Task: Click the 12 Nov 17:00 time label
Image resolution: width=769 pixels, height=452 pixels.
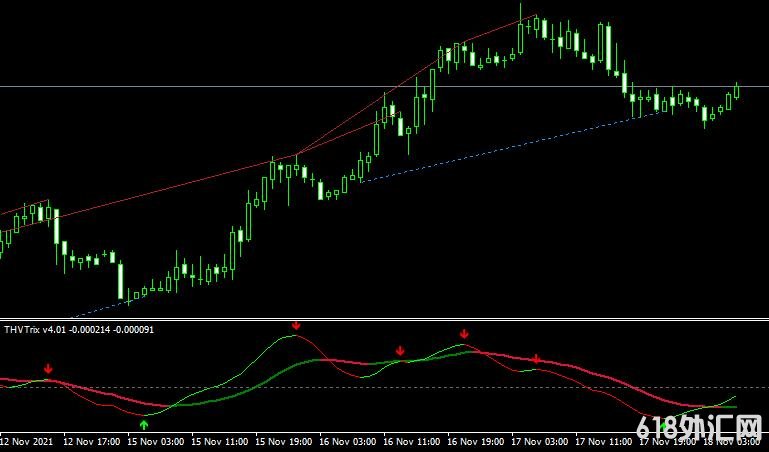Action: pos(92,442)
